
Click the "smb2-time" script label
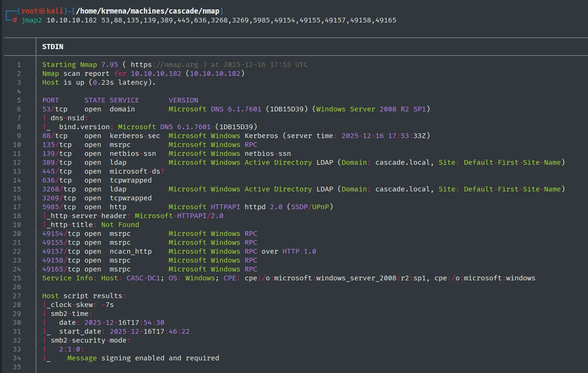69,314
